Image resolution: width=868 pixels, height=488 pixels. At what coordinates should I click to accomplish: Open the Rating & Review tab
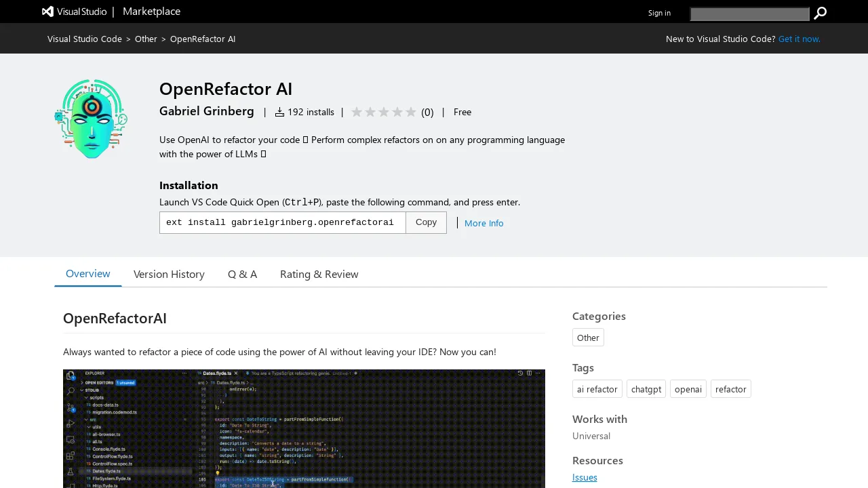point(319,274)
